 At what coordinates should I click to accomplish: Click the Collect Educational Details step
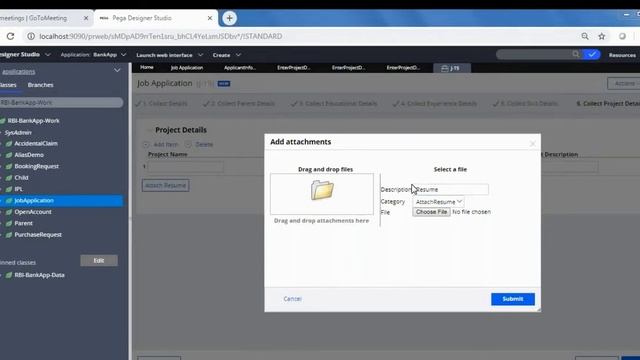(335, 104)
